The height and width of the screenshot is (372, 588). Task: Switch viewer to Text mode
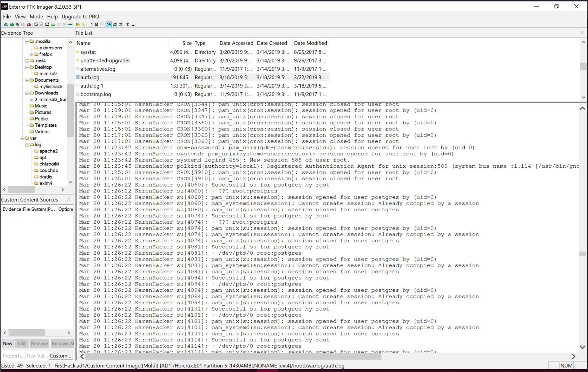[x=115, y=24]
